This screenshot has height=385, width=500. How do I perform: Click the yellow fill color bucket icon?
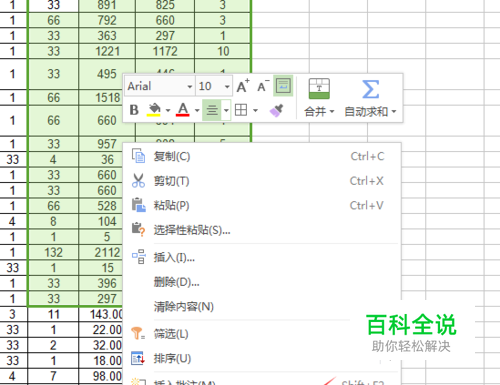coord(153,109)
